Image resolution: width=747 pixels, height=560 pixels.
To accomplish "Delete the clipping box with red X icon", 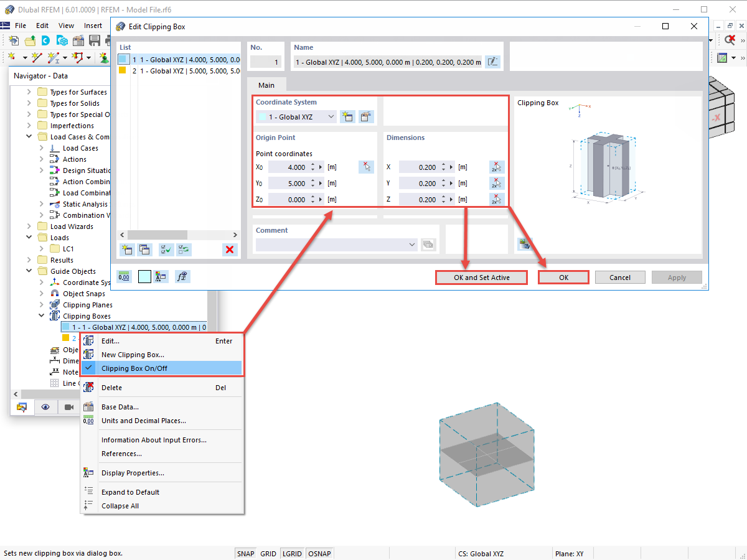I will tap(230, 250).
